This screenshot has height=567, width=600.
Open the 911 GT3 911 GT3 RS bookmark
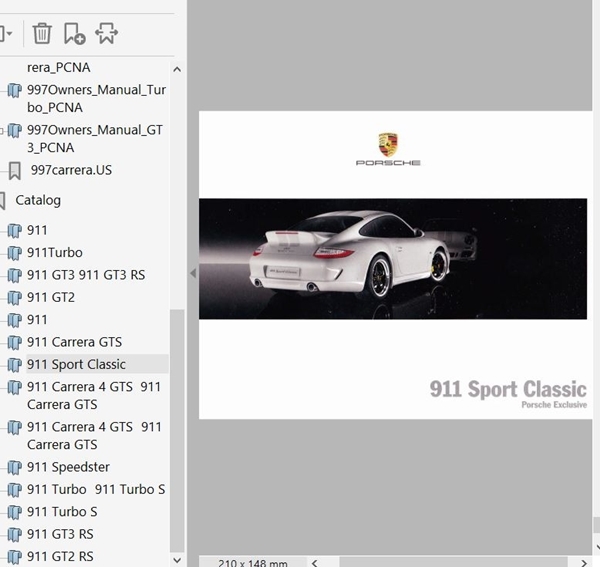[86, 275]
